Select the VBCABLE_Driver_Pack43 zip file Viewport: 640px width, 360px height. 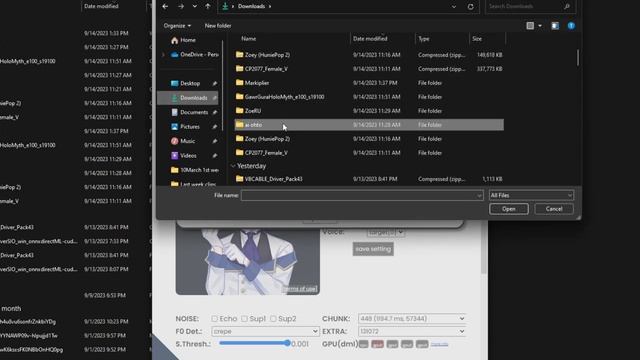[369, 179]
